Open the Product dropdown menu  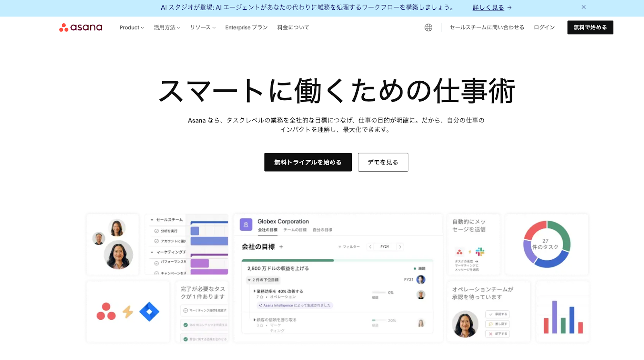[132, 27]
